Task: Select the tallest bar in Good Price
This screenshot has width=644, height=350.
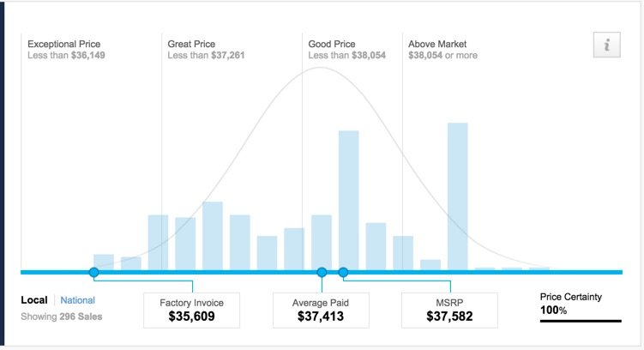Action: [349, 200]
